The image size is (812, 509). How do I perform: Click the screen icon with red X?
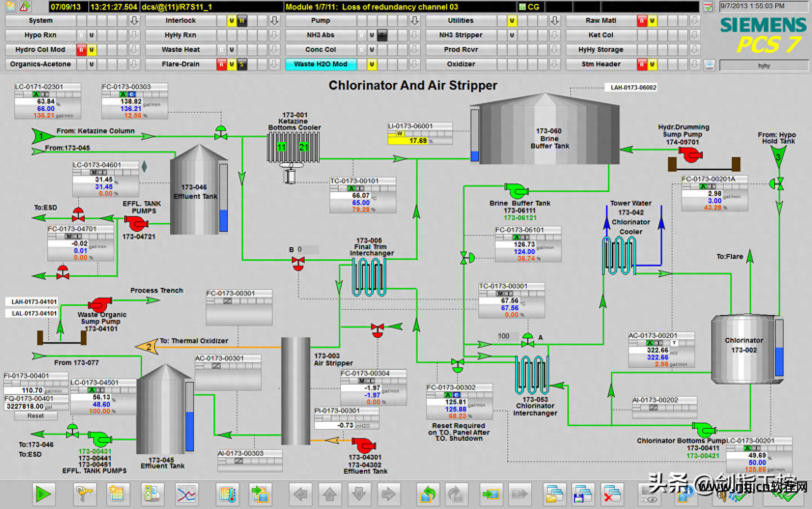tap(612, 494)
